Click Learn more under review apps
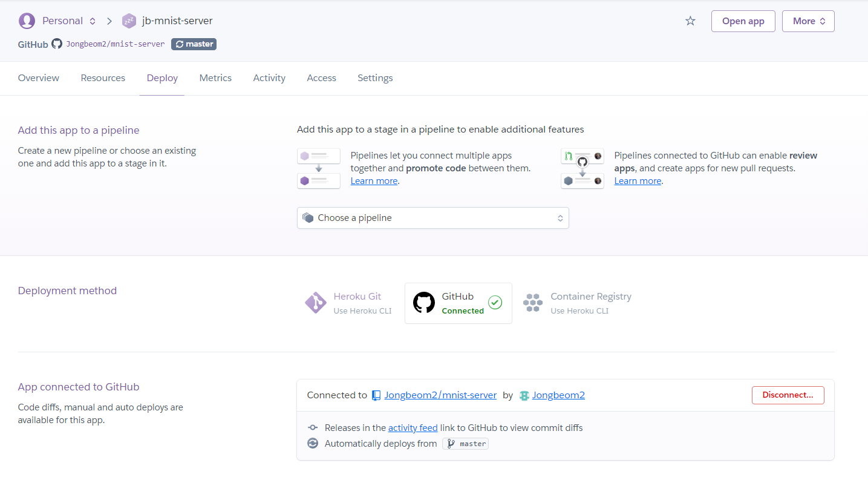 (638, 181)
